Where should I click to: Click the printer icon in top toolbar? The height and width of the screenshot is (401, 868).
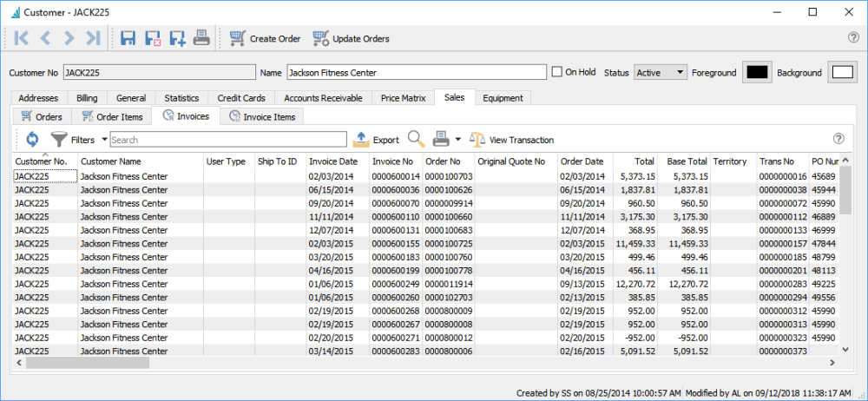201,38
